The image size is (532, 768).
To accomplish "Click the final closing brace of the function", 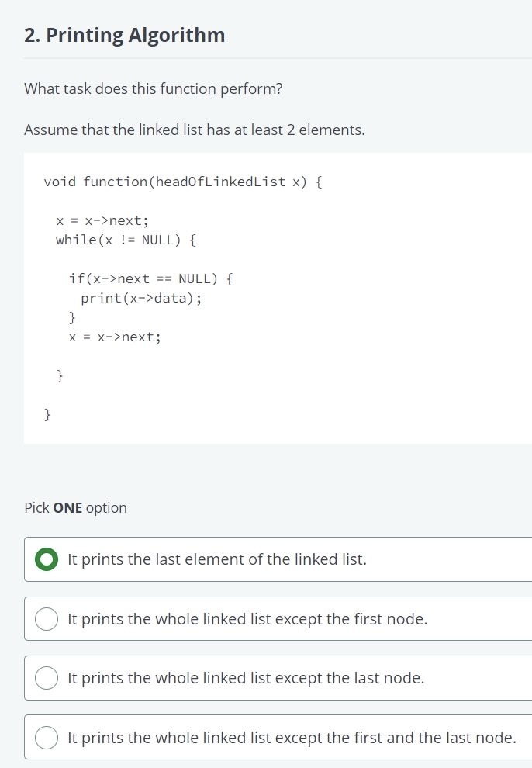I will pyautogui.click(x=47, y=415).
